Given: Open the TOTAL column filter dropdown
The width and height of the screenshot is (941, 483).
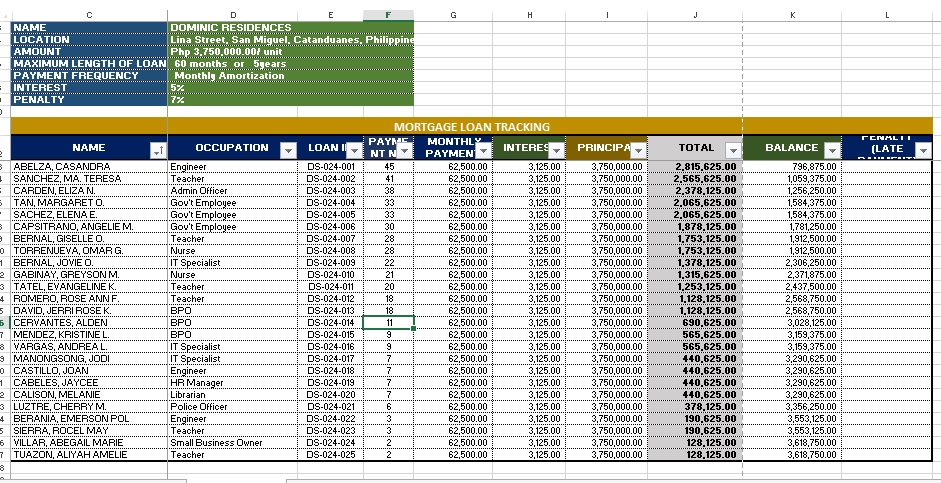Looking at the screenshot, I should coord(733,150).
